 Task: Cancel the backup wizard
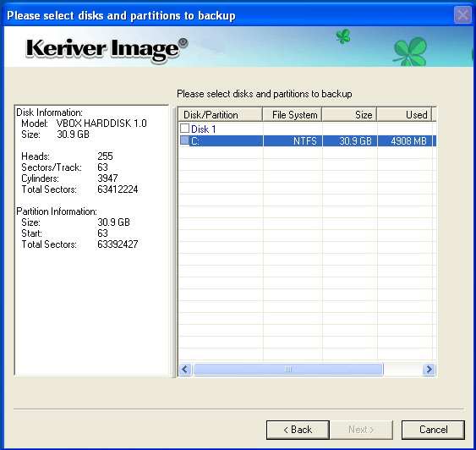[433, 430]
